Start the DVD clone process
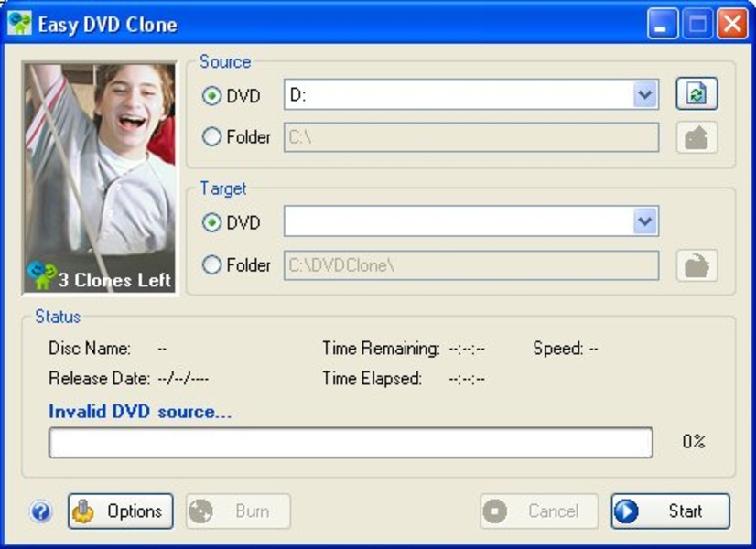This screenshot has height=549, width=756. [671, 511]
